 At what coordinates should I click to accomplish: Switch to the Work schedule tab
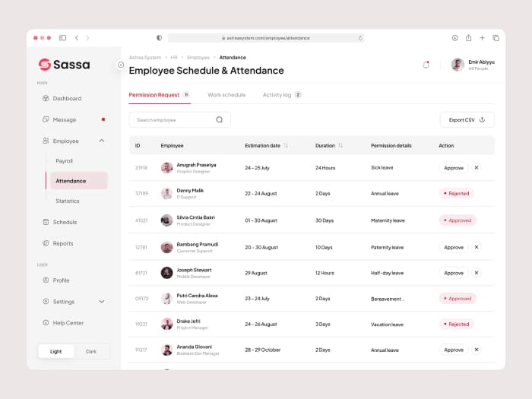(x=226, y=95)
